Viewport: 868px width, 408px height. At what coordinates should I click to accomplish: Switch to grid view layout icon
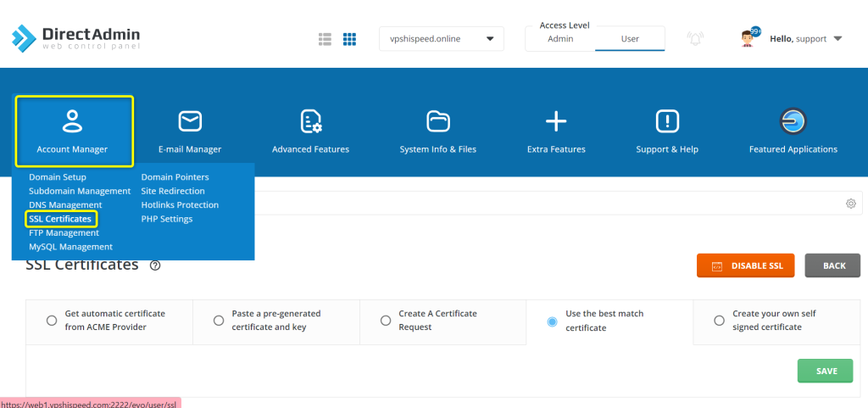click(x=349, y=39)
